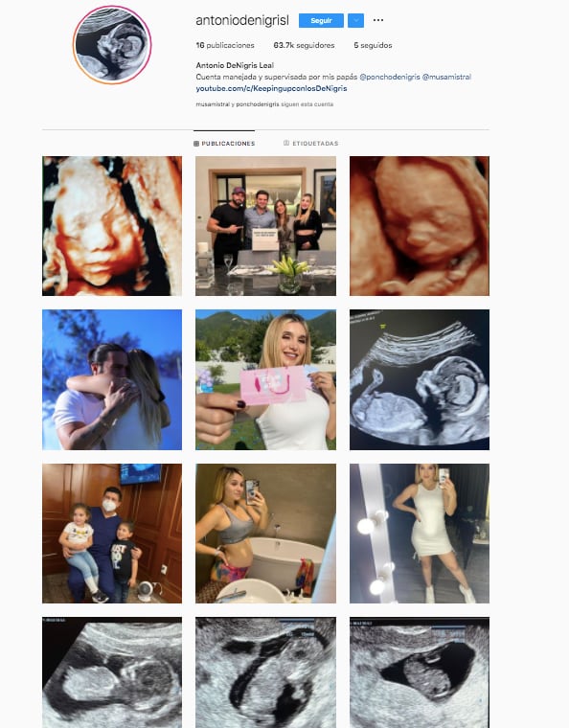
Task: Open the KeepingupconlosDeNigris YouTube link
Action: pyautogui.click(x=271, y=88)
